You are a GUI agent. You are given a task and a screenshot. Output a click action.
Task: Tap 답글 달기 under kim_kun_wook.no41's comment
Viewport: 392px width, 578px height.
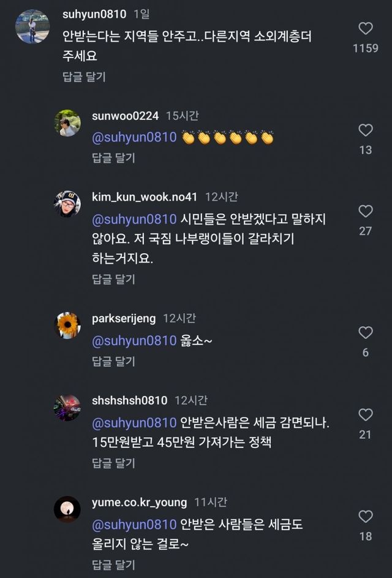pyautogui.click(x=113, y=279)
